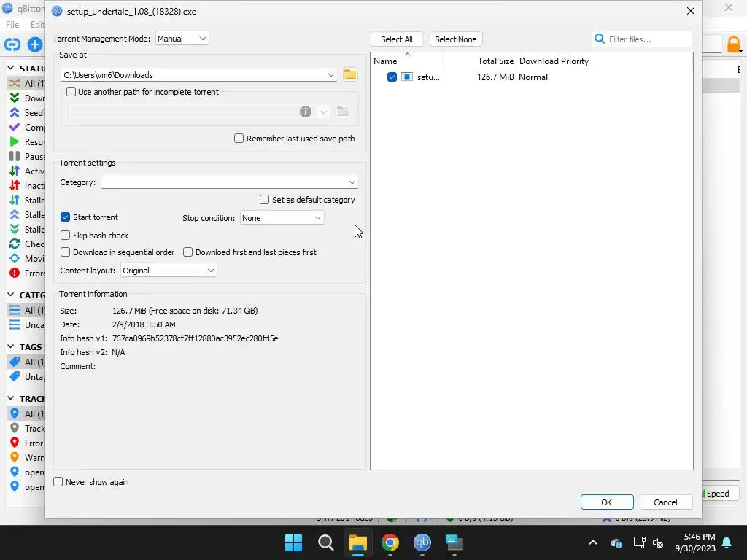The width and height of the screenshot is (747, 560).
Task: Open the Edit menu in qBittorrent
Action: coord(37,24)
